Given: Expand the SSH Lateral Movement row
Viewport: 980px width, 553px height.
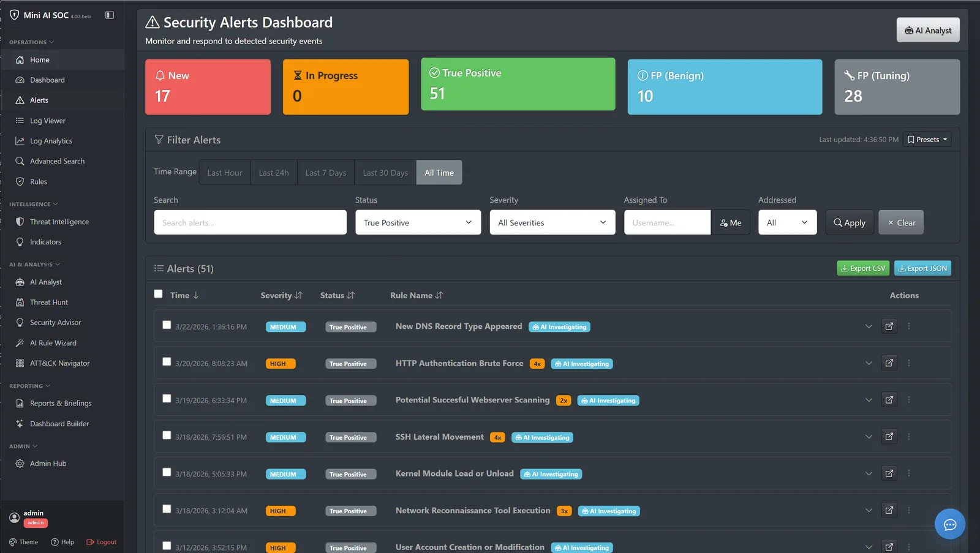Looking at the screenshot, I should pyautogui.click(x=869, y=437).
